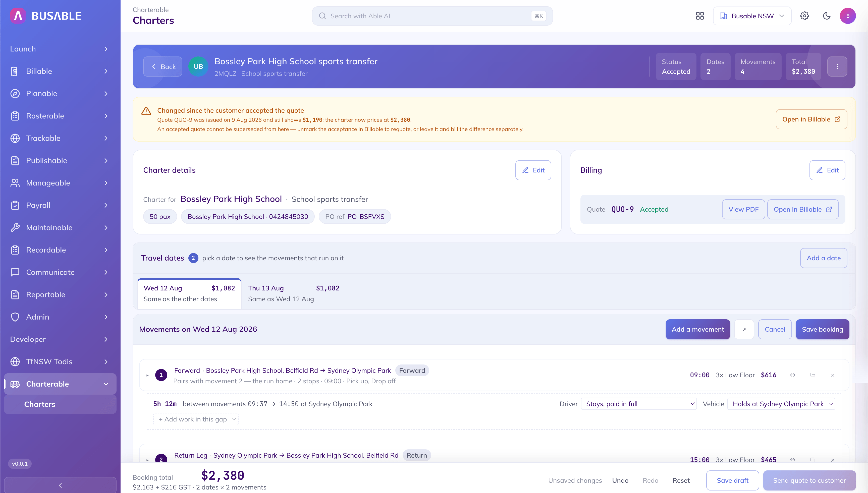
Task: Click the expand movements arrow icon
Action: 744,329
